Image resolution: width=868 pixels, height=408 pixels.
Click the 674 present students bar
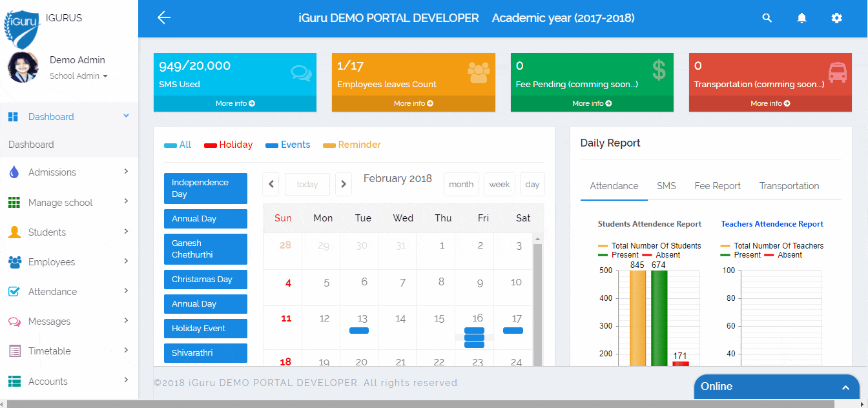pyautogui.click(x=659, y=318)
